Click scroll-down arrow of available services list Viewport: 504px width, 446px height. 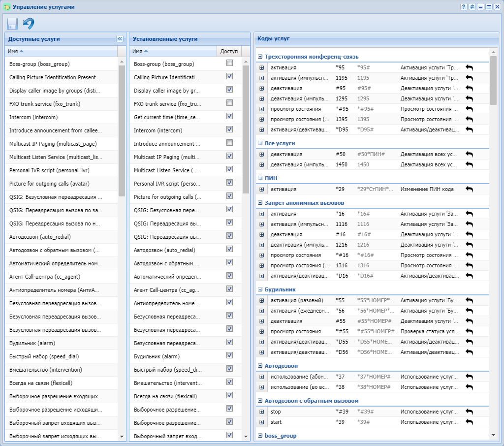[122, 436]
